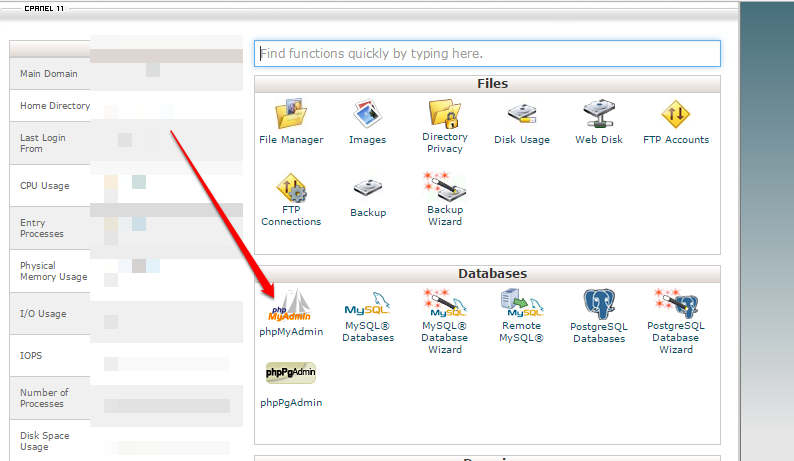This screenshot has width=794, height=461.
Task: Collapse the Databases section header
Action: tap(487, 274)
